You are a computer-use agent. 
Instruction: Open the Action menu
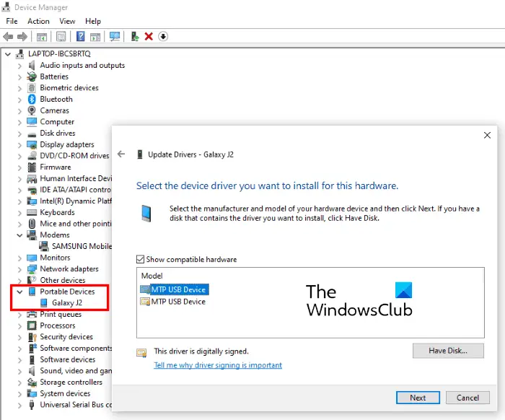coord(38,21)
